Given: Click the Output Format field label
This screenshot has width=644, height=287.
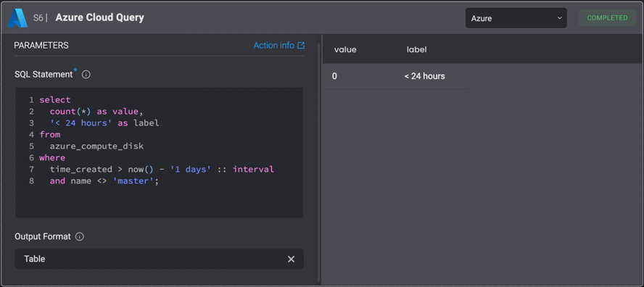Looking at the screenshot, I should pos(43,236).
